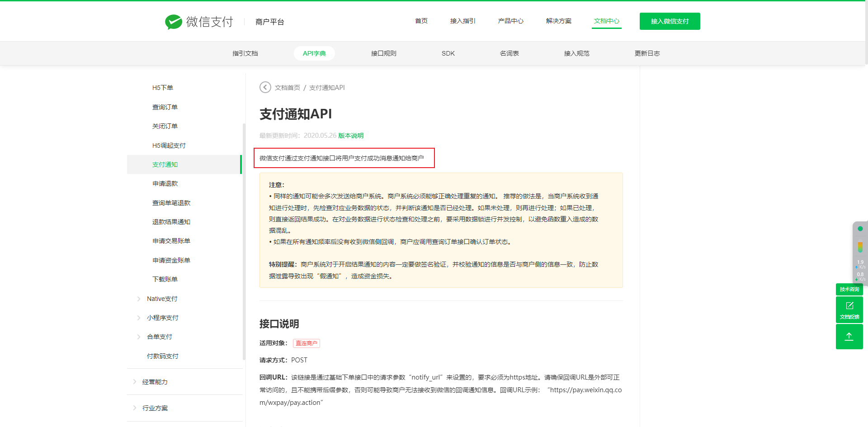The width and height of the screenshot is (868, 427).
Task: Open 解决方案 in top navigation
Action: pyautogui.click(x=558, y=21)
